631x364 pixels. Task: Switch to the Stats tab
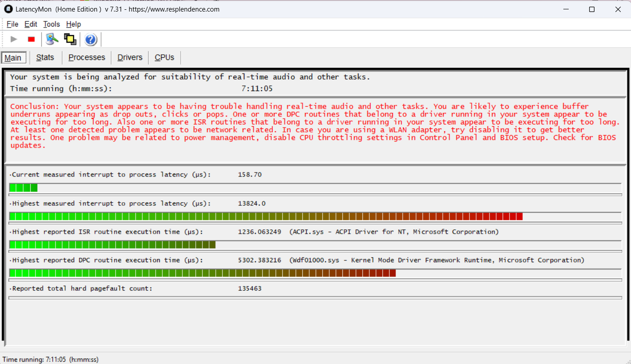point(45,57)
